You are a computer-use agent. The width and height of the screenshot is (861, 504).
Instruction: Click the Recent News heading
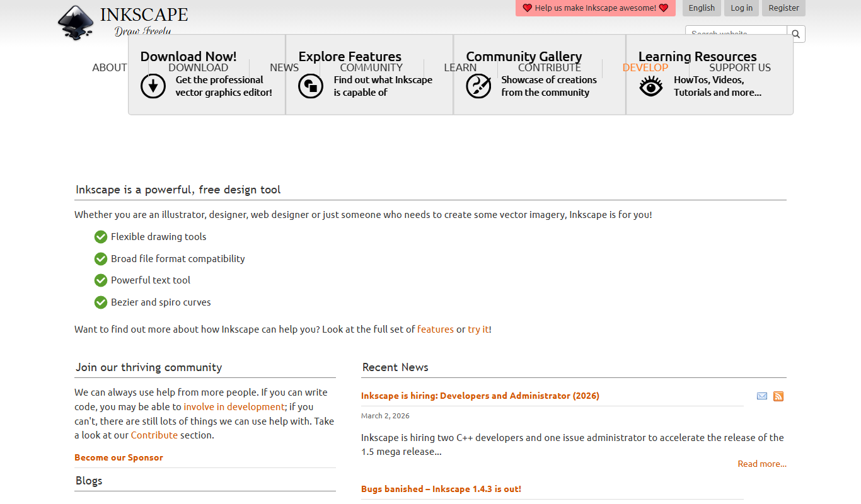tap(395, 367)
